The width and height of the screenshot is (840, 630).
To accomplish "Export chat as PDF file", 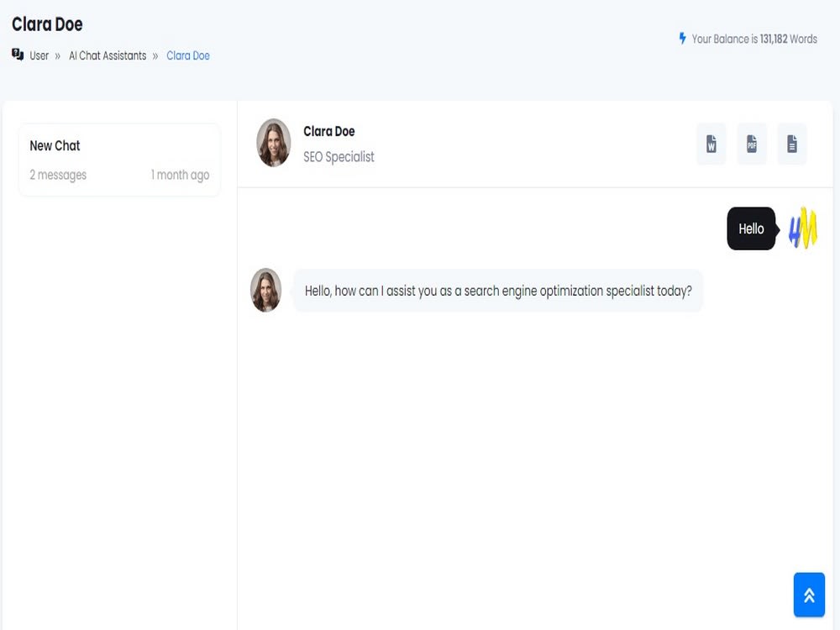I will pyautogui.click(x=752, y=144).
